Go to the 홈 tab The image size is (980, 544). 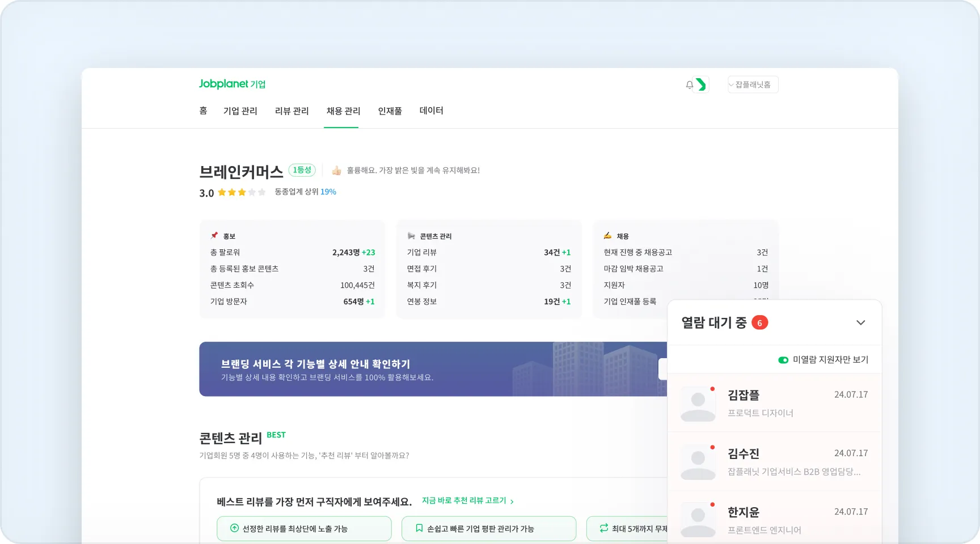click(203, 111)
